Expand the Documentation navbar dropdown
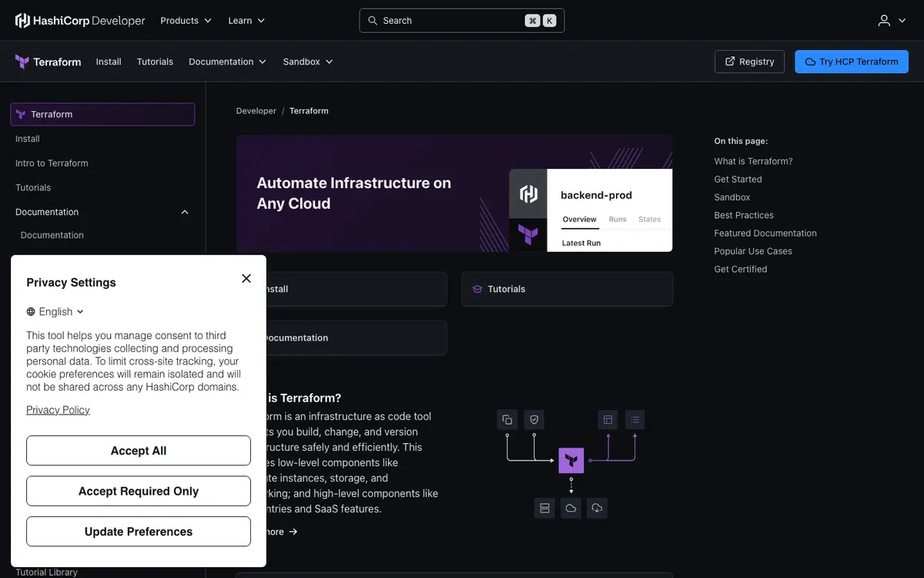Image resolution: width=924 pixels, height=578 pixels. click(227, 62)
